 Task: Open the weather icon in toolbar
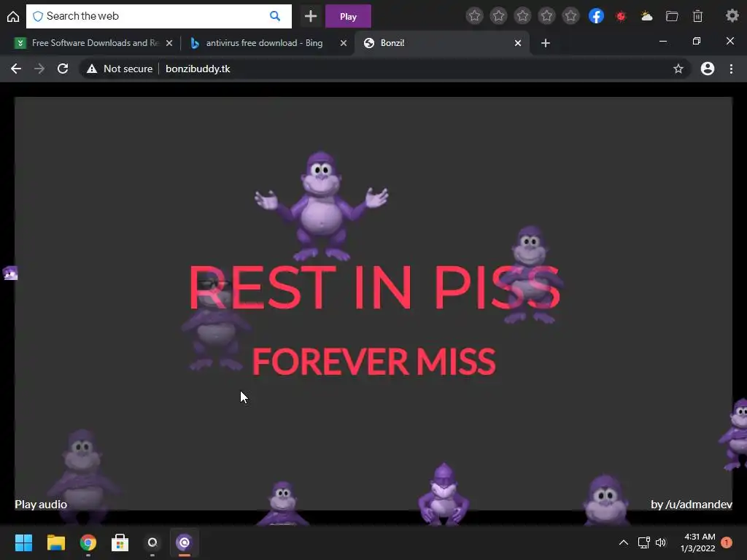(646, 16)
